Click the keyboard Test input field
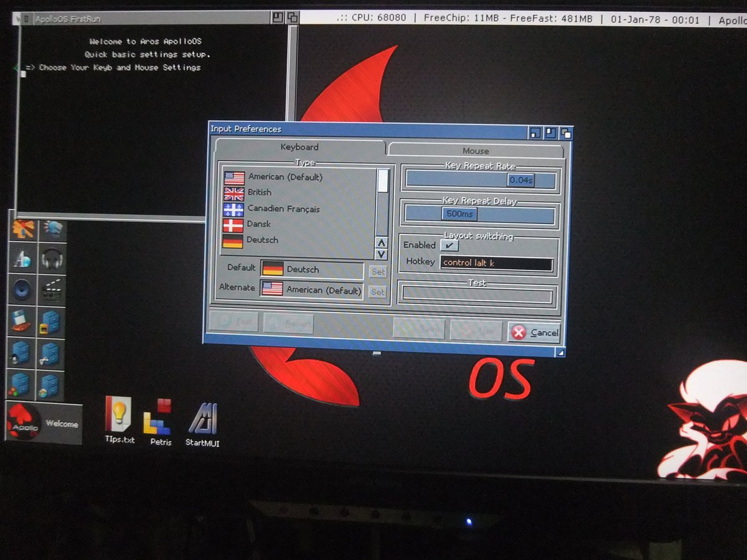747x560 pixels. [x=477, y=296]
